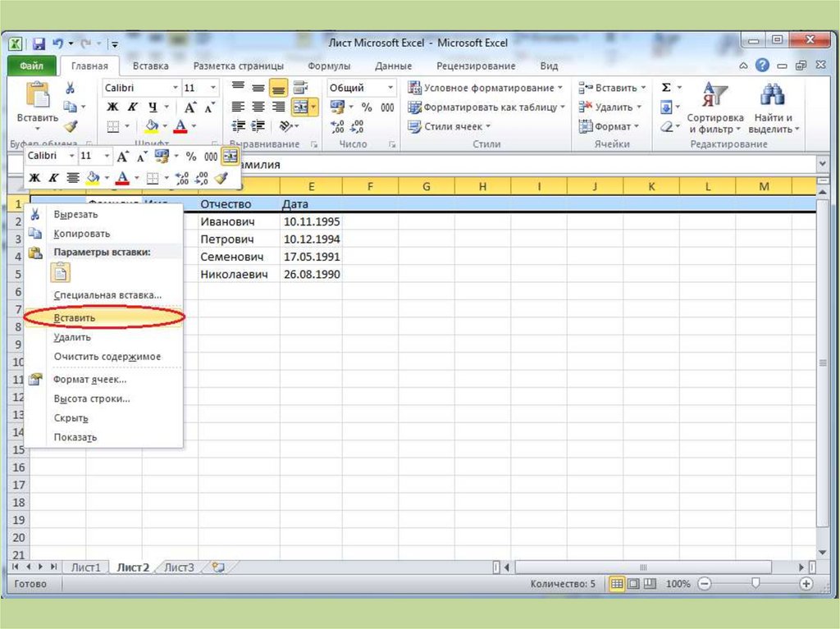This screenshot has width=840, height=629.
Task: Click the Format Painter brush in ribbon
Action: pyautogui.click(x=70, y=126)
